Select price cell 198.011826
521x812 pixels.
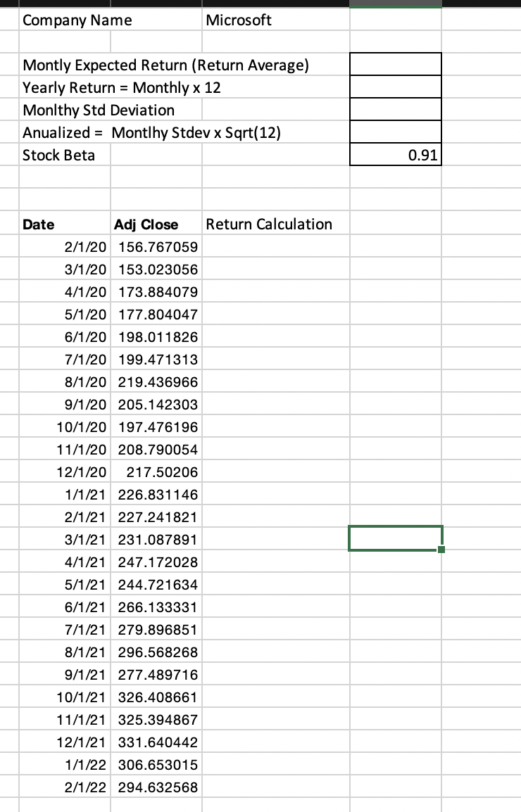coord(156,336)
